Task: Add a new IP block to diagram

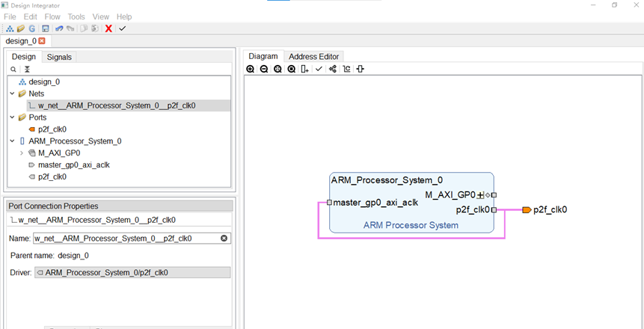Action: pyautogui.click(x=304, y=69)
